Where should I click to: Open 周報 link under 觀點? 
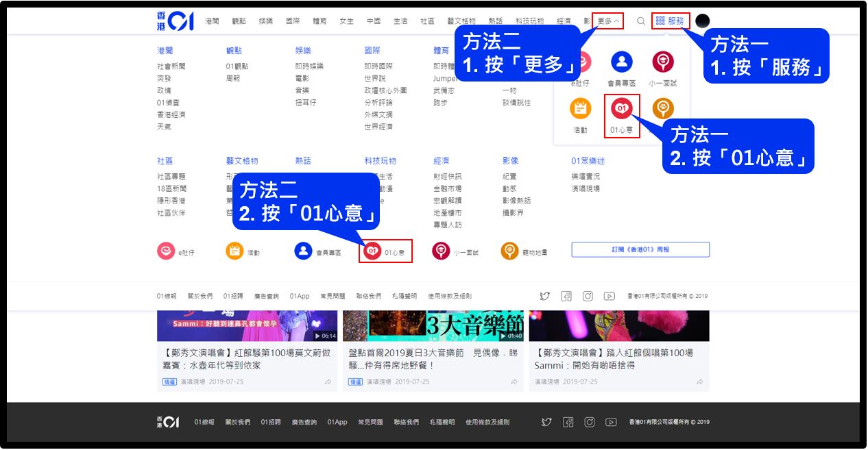pos(233,79)
